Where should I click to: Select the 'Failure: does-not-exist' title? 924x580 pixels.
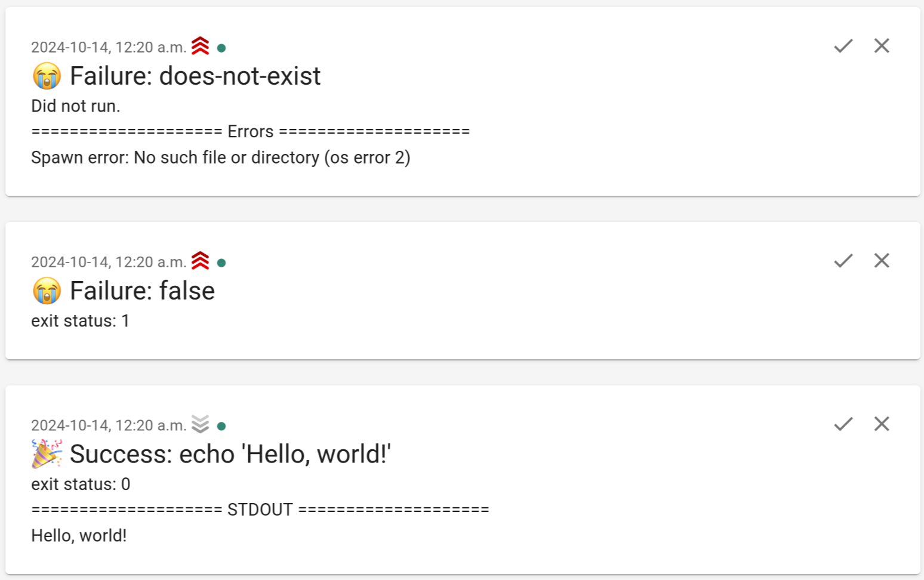click(x=195, y=76)
